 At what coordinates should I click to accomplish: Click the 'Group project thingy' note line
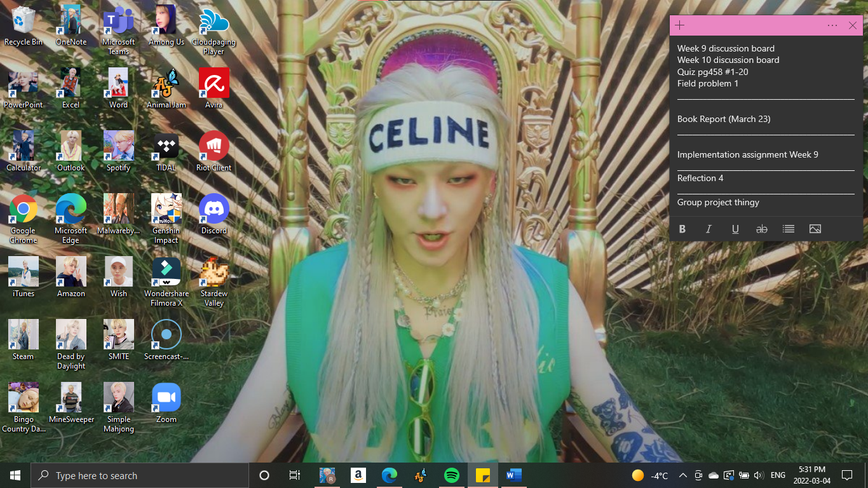718,202
